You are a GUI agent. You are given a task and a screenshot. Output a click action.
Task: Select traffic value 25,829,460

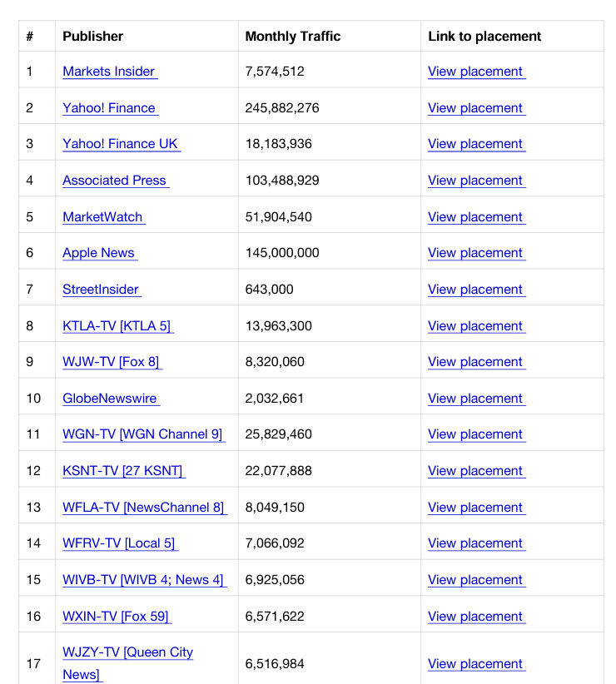(x=278, y=434)
